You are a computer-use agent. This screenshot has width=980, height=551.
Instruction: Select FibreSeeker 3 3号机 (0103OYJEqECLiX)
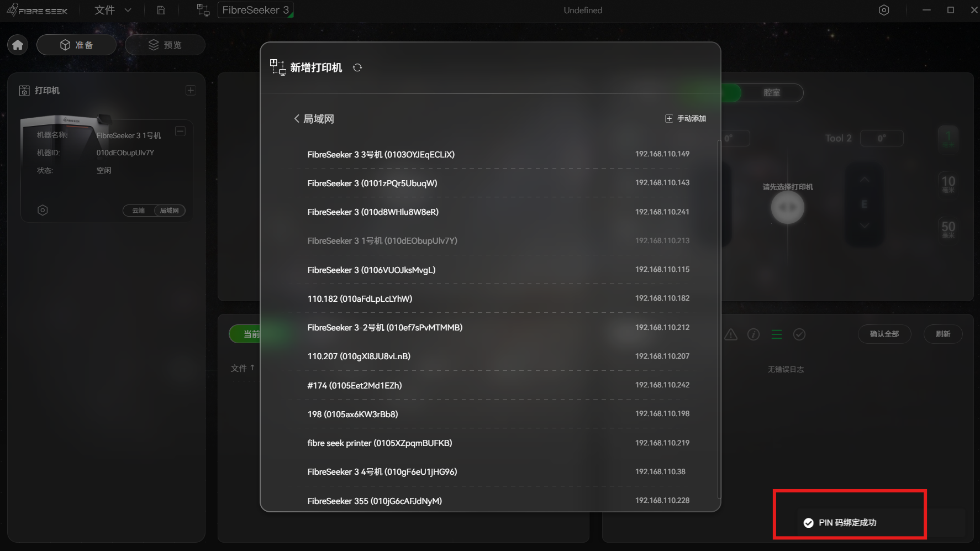click(498, 154)
